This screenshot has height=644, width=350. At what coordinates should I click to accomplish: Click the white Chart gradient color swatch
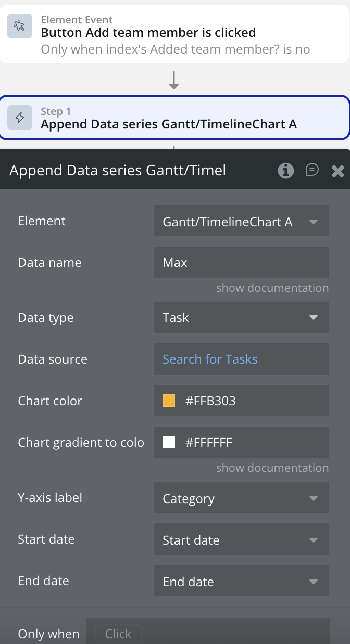coord(169,442)
